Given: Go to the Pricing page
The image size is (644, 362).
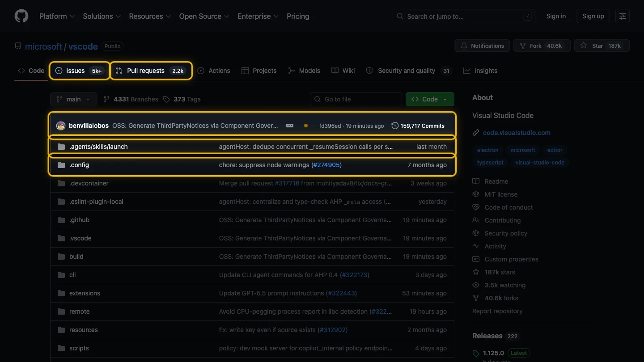Looking at the screenshot, I should click(x=298, y=16).
